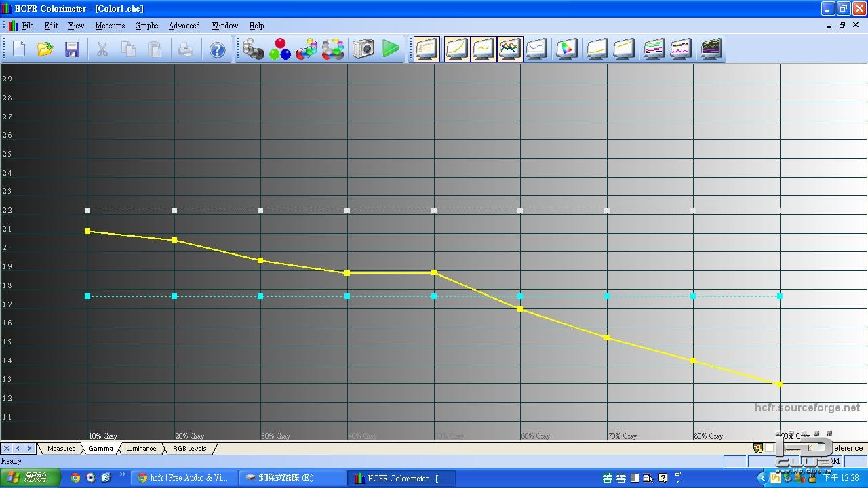Viewport: 868px width, 488px height.
Task: Switch to the hcfr Free Audio Chrome taskbar button
Action: pyautogui.click(x=184, y=478)
